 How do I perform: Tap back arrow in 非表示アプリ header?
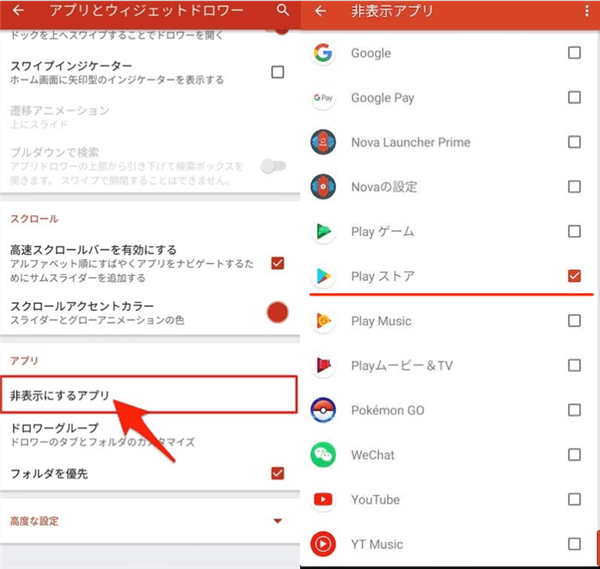pyautogui.click(x=320, y=11)
